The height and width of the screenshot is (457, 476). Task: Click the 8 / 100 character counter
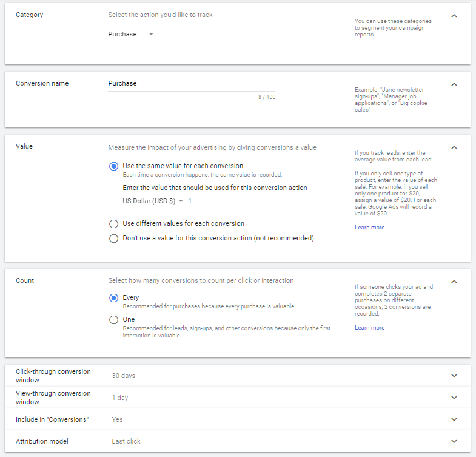click(267, 97)
